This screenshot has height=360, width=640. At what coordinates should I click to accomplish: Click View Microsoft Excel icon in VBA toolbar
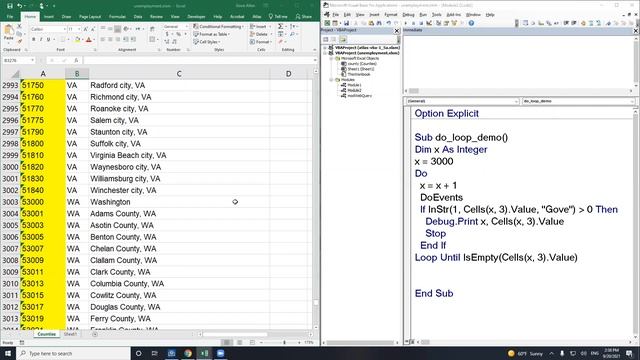point(327,23)
